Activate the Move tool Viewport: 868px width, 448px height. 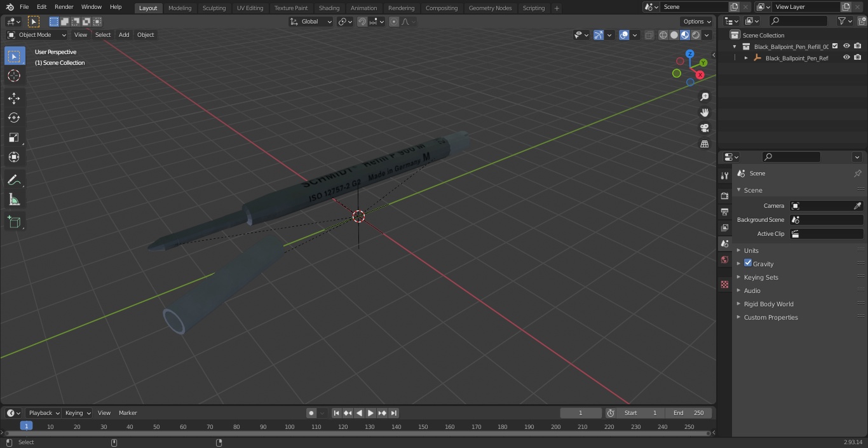14,98
